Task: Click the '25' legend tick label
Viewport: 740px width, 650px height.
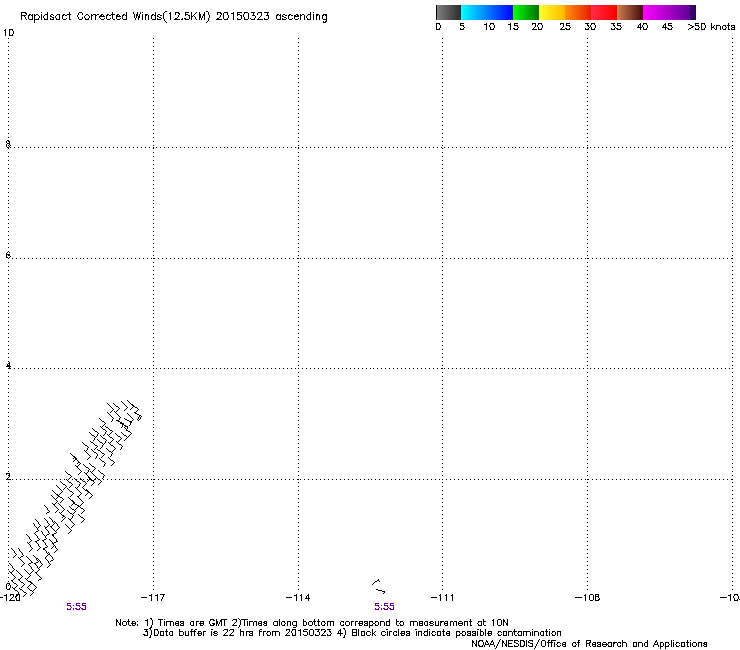Action: pos(565,27)
